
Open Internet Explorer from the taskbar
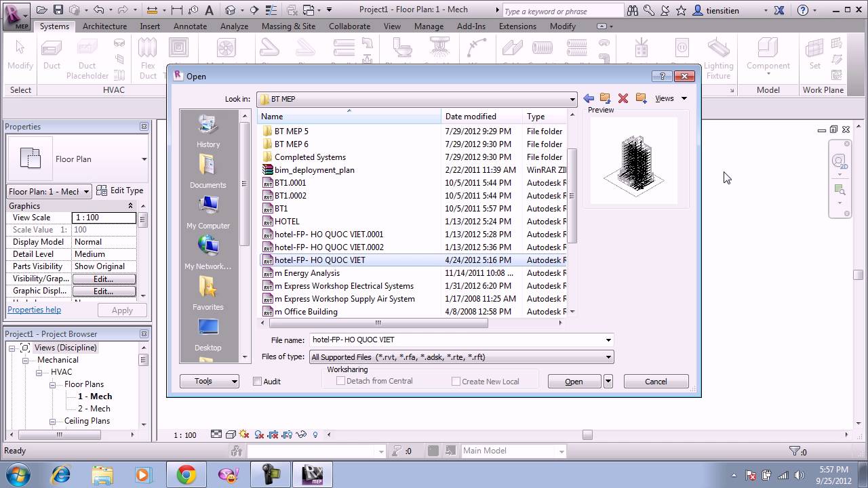coord(61,474)
